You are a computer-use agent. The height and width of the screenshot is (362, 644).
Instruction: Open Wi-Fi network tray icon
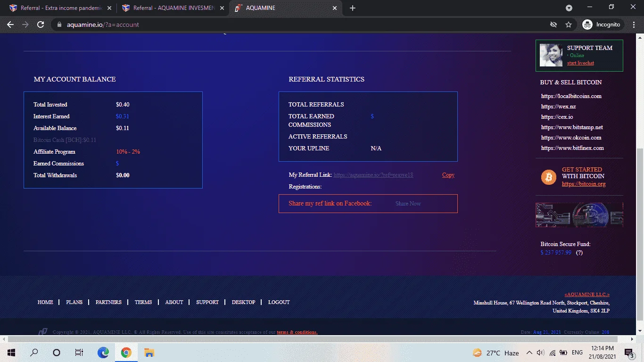pos(553,353)
